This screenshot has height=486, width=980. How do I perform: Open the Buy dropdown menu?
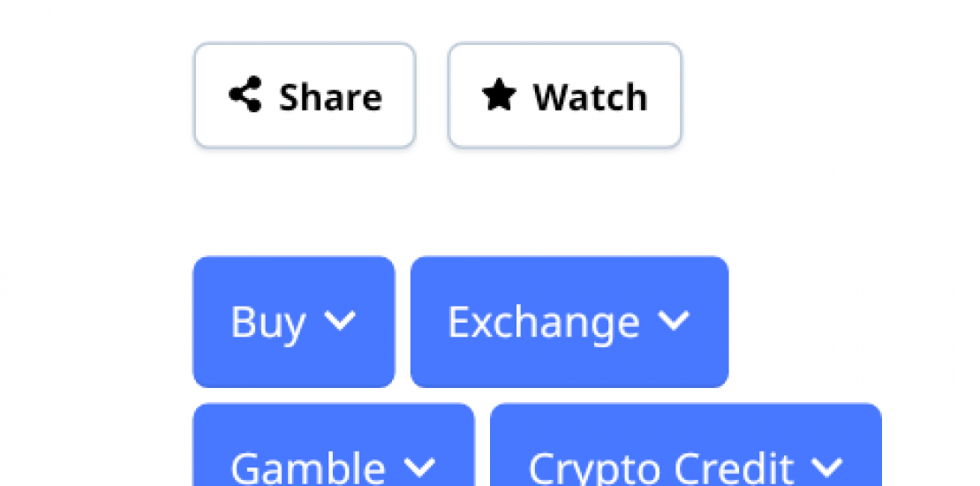pos(293,322)
